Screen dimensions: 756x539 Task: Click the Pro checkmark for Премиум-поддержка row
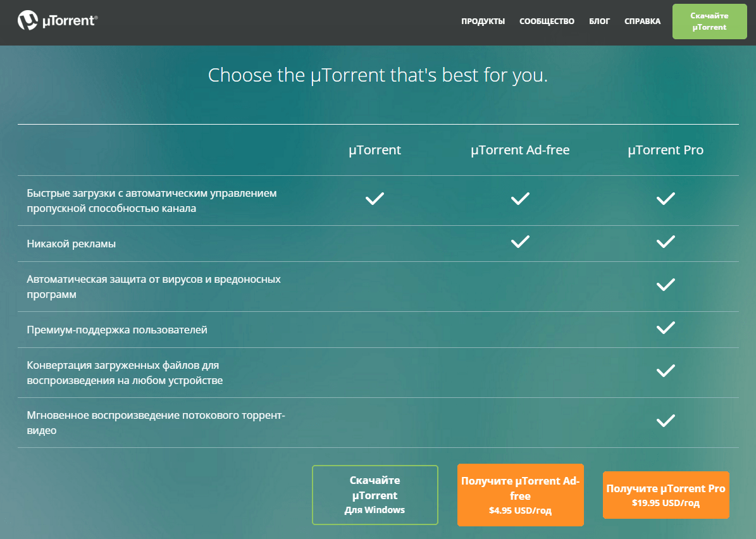666,328
